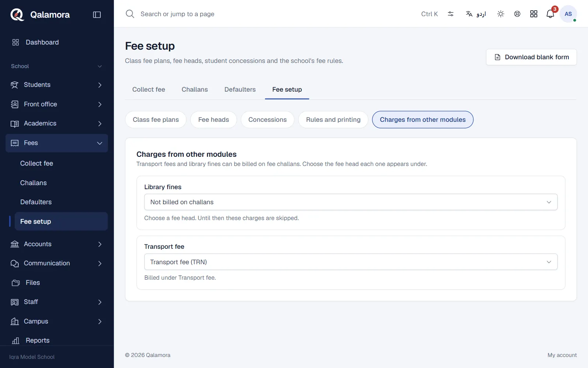Go to Dashboard in the sidebar
Screen dimensions: 588x368
[57, 42]
